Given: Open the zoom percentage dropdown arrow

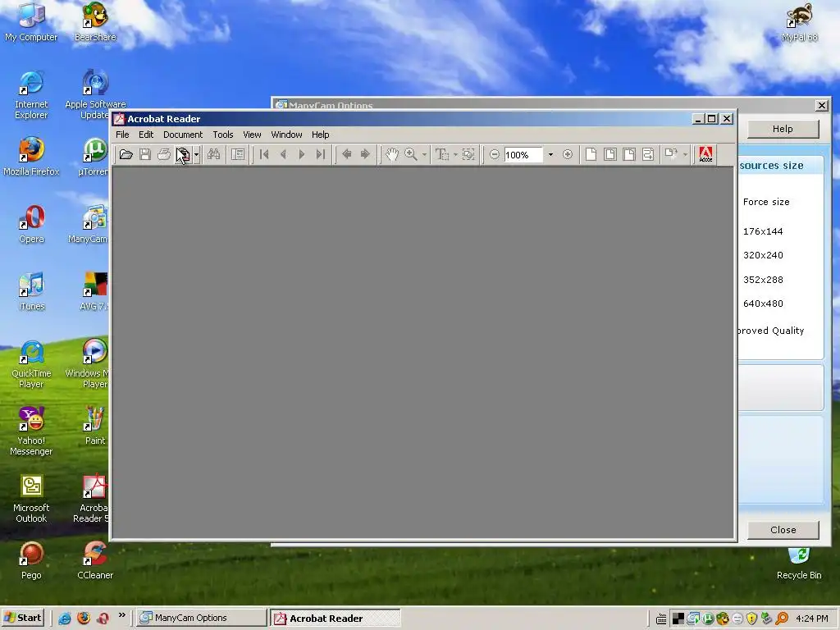Looking at the screenshot, I should tap(550, 155).
